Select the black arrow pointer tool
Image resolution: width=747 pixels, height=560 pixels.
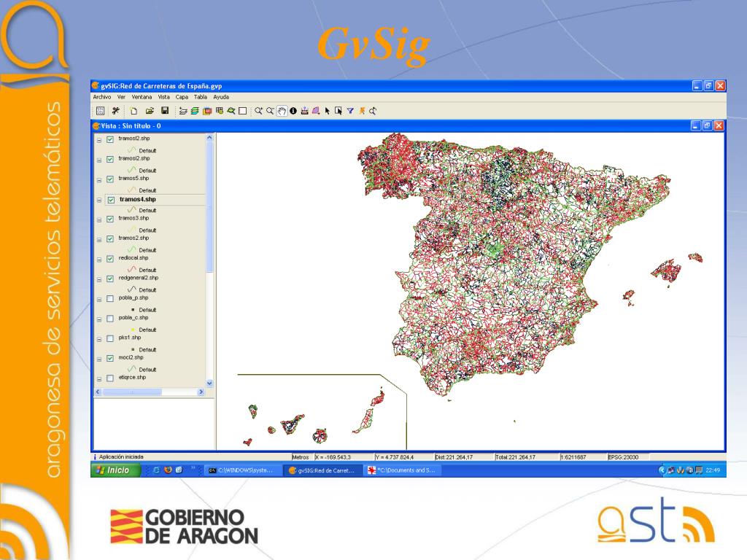point(328,111)
